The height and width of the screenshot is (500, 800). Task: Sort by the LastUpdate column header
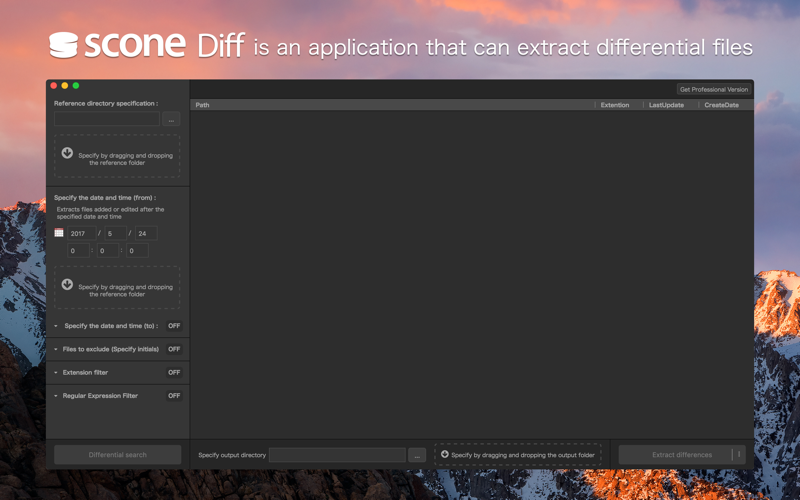(x=670, y=105)
